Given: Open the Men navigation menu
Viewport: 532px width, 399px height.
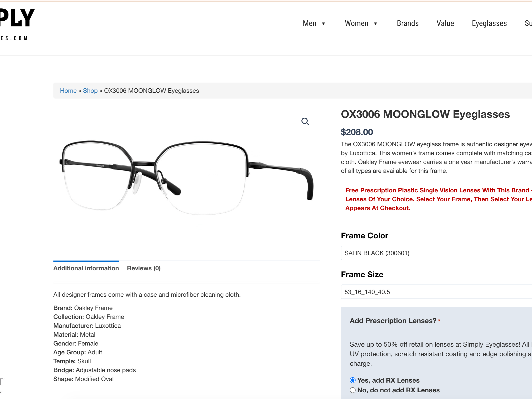Looking at the screenshot, I should 310,23.
